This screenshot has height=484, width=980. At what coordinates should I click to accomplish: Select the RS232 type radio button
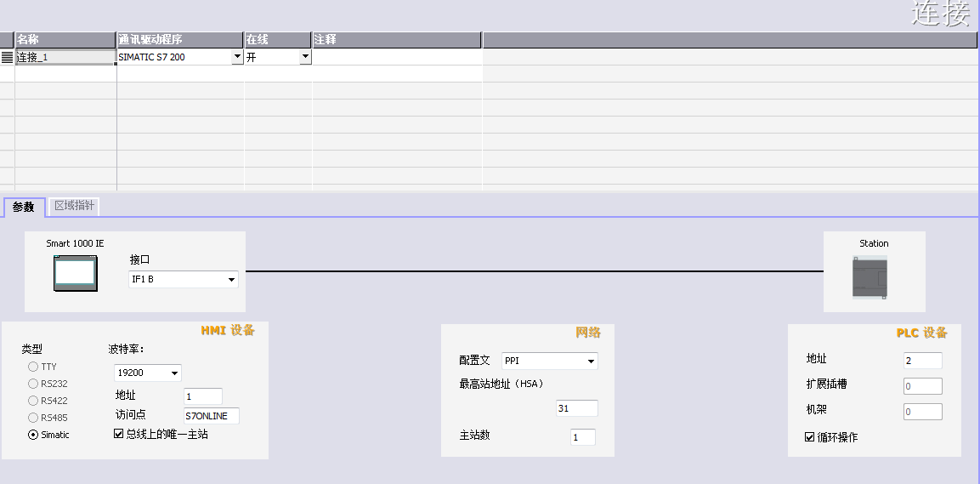33,384
